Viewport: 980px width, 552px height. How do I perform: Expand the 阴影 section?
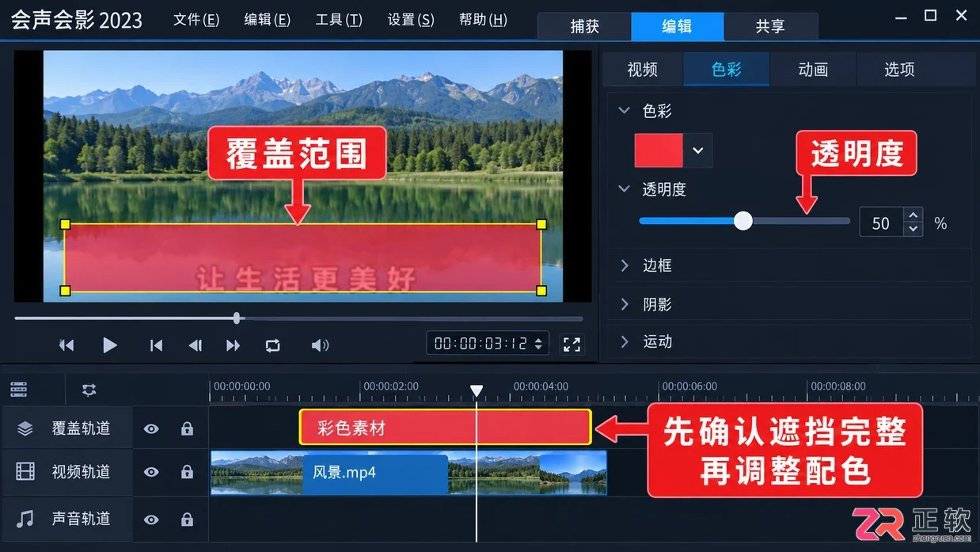tap(625, 304)
